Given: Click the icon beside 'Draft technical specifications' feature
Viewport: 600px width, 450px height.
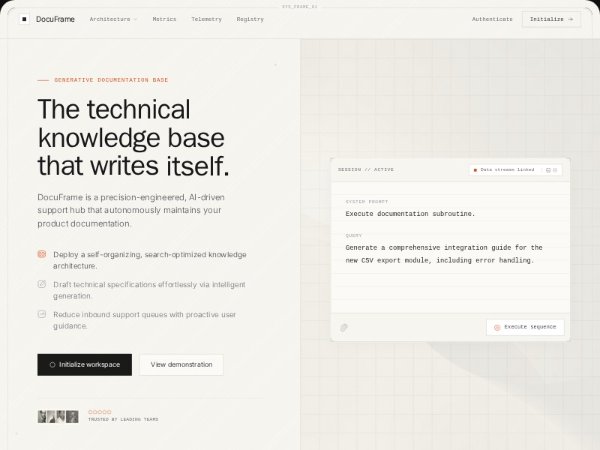Looking at the screenshot, I should point(42,284).
